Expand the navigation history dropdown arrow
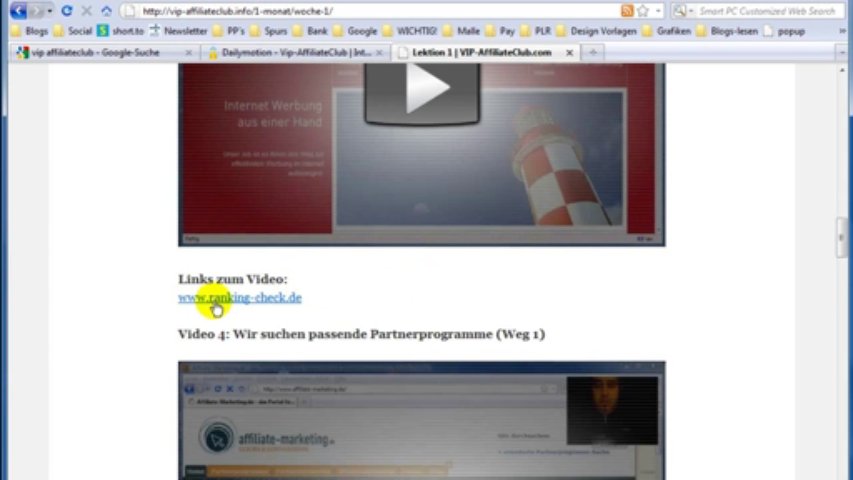The width and height of the screenshot is (853, 480). 49,11
